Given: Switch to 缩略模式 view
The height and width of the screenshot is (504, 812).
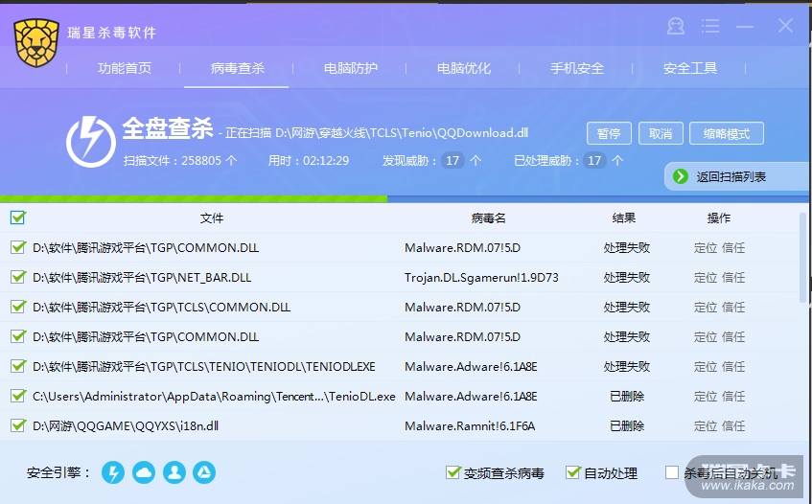Looking at the screenshot, I should pos(727,133).
